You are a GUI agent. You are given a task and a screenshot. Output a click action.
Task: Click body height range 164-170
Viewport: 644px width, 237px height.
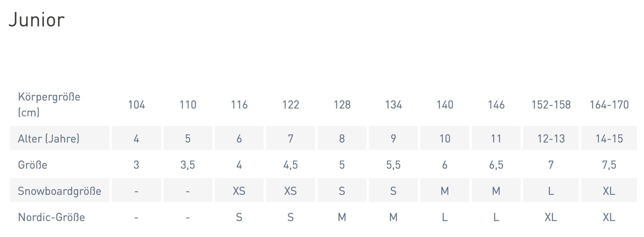609,105
